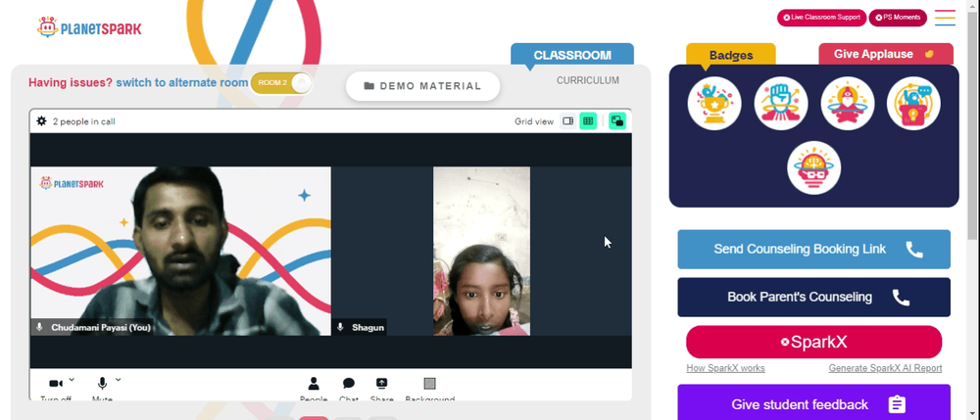
Task: Open Background effects icon
Action: (429, 383)
